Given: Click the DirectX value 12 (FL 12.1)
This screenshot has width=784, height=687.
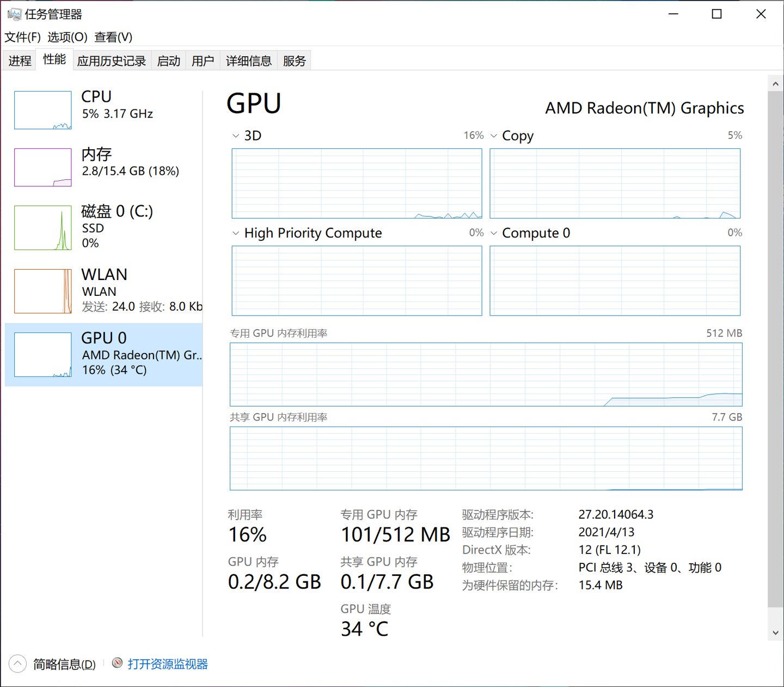Looking at the screenshot, I should pyautogui.click(x=610, y=550).
